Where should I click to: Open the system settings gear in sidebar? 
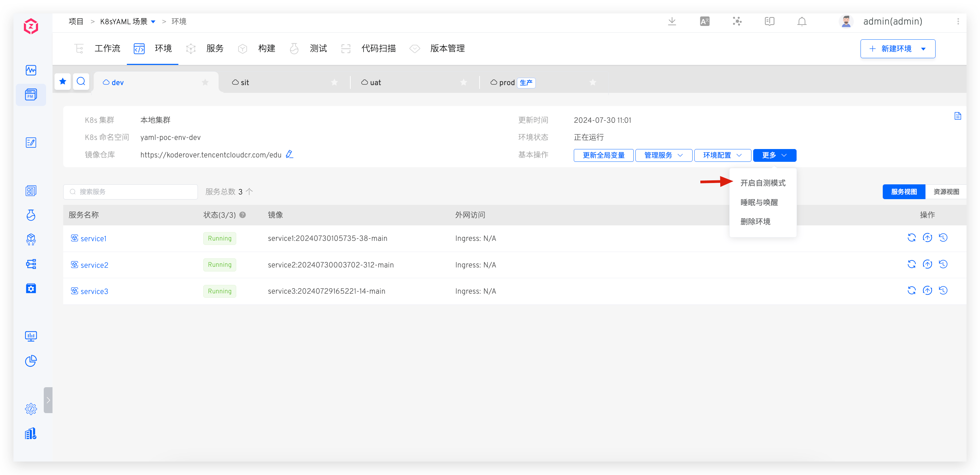click(31, 409)
